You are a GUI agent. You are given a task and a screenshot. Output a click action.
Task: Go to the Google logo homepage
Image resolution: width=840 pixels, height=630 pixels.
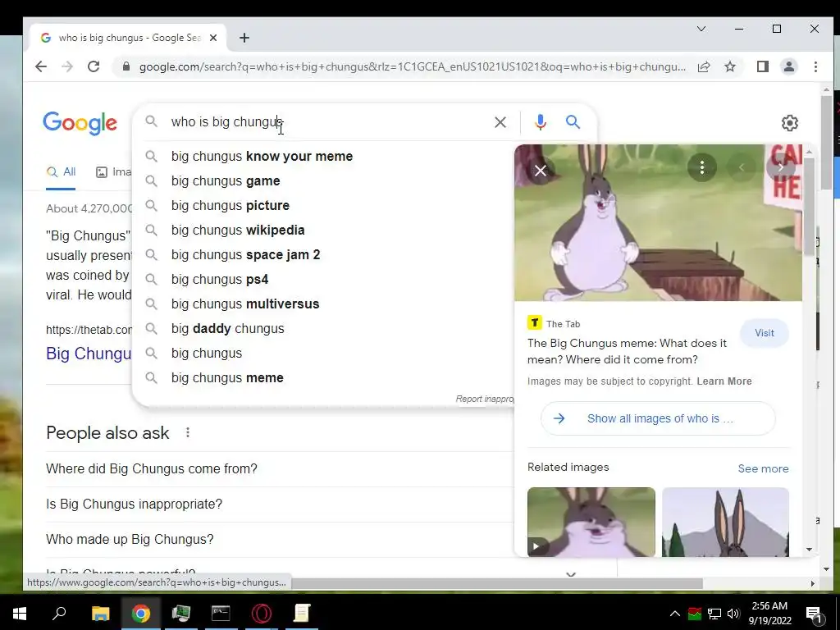(x=80, y=123)
